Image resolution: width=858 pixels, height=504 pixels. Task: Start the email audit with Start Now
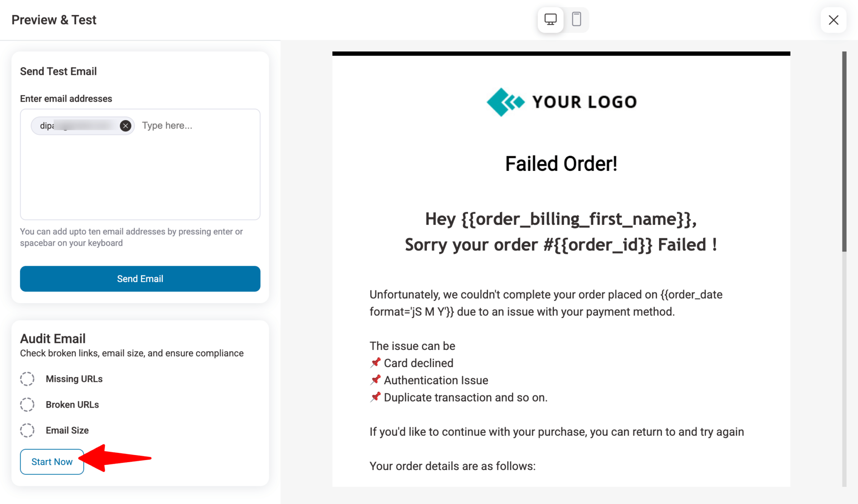tap(52, 461)
